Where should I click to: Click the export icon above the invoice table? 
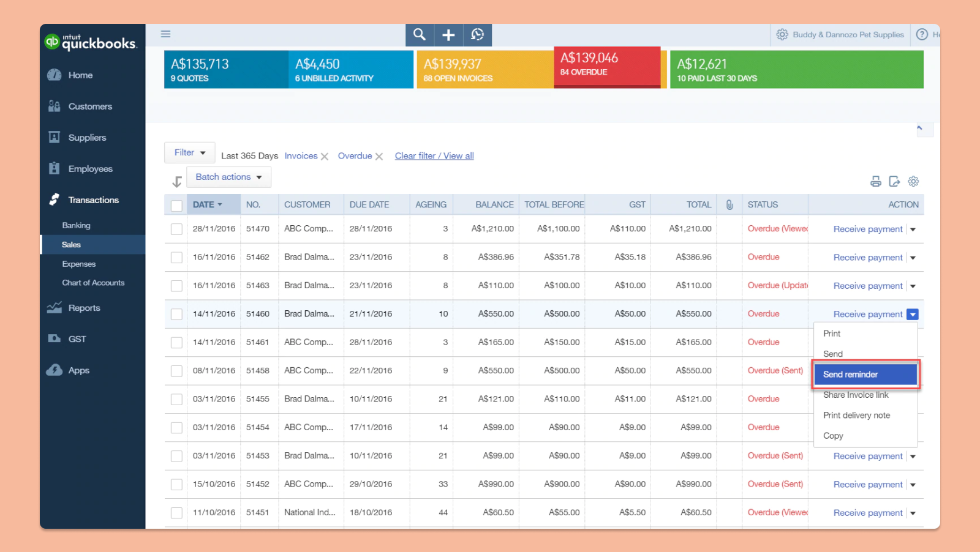[x=895, y=181]
